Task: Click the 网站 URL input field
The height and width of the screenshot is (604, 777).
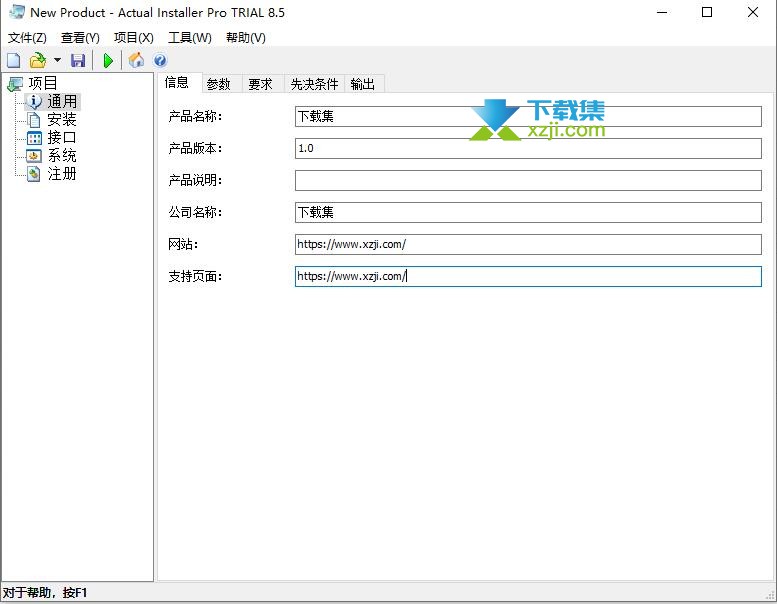Action: click(528, 244)
